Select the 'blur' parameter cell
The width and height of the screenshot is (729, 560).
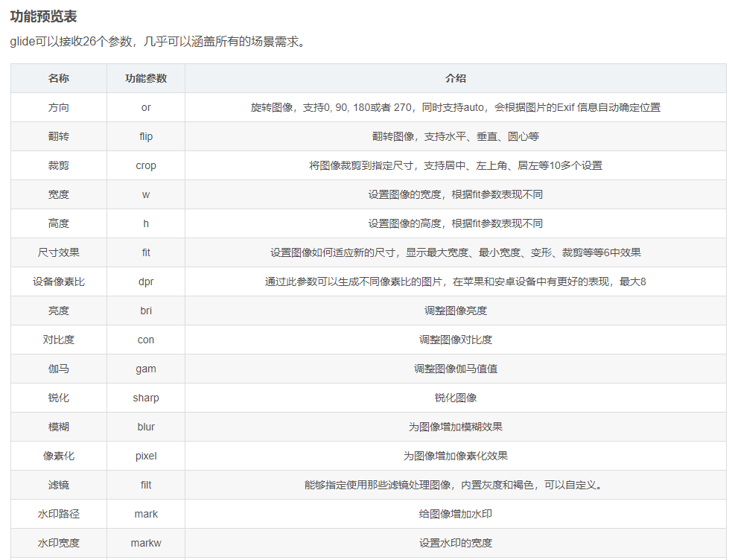point(146,427)
